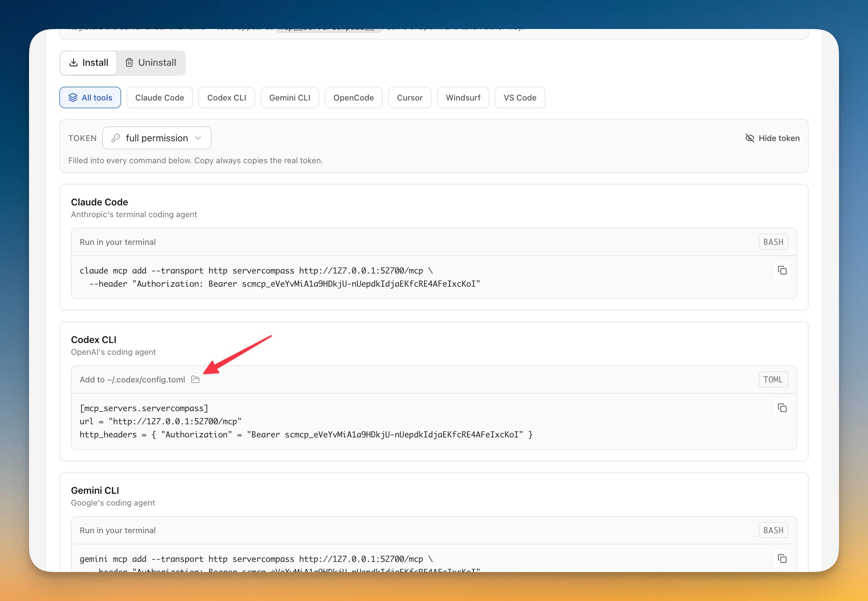Viewport: 868px width, 601px height.
Task: Click the download icon on Install
Action: 74,62
